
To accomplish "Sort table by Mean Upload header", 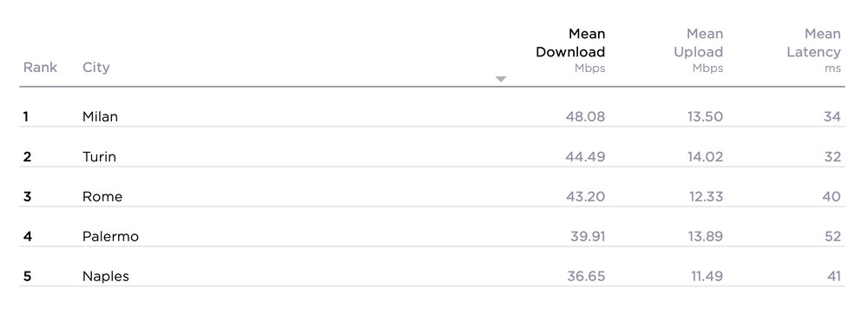I will tap(698, 50).
